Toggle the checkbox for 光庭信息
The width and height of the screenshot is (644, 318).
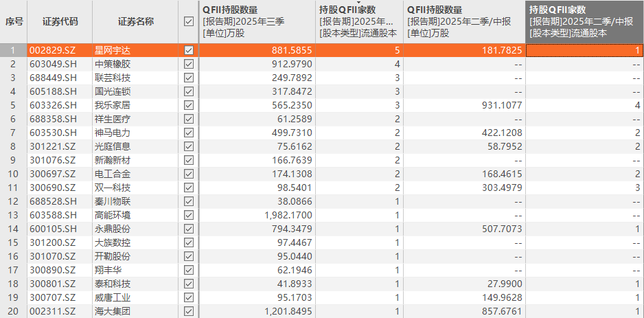[189, 146]
